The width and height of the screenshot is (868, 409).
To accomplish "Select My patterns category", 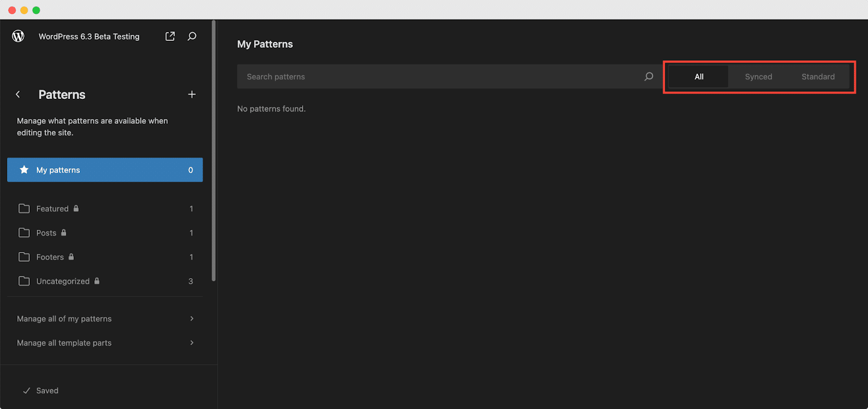I will click(x=105, y=170).
